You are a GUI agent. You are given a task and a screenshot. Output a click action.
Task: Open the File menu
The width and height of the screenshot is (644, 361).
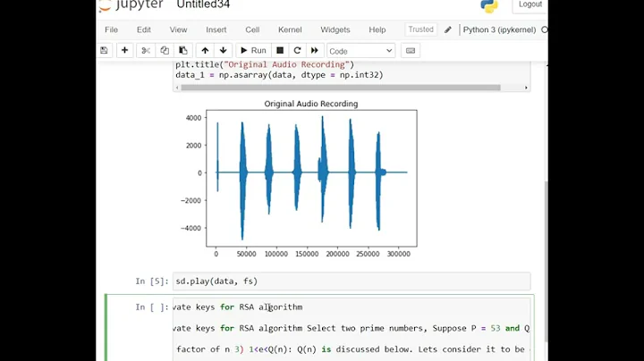[111, 29]
